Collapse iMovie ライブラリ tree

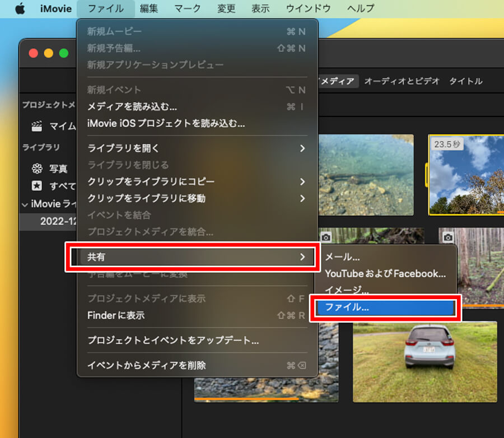tap(25, 204)
